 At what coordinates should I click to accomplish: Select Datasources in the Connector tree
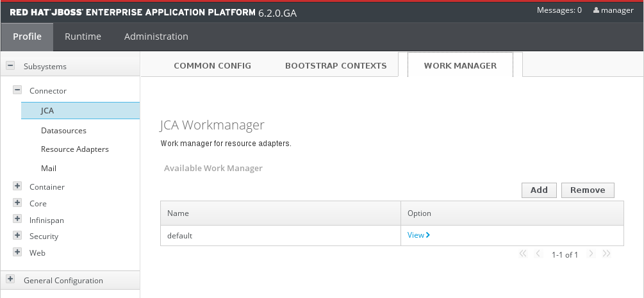[x=63, y=131]
